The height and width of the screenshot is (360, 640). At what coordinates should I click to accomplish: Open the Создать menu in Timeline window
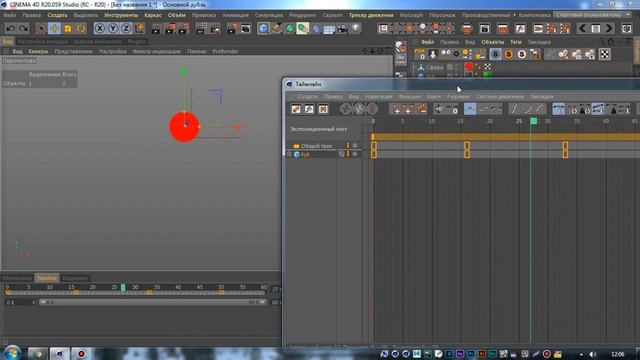pyautogui.click(x=307, y=97)
